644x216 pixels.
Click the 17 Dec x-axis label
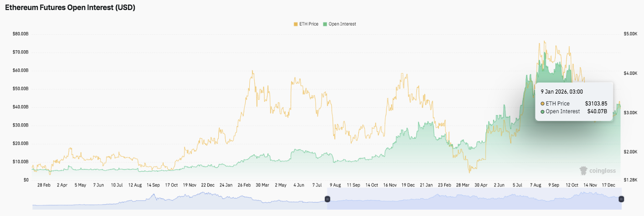coord(608,185)
